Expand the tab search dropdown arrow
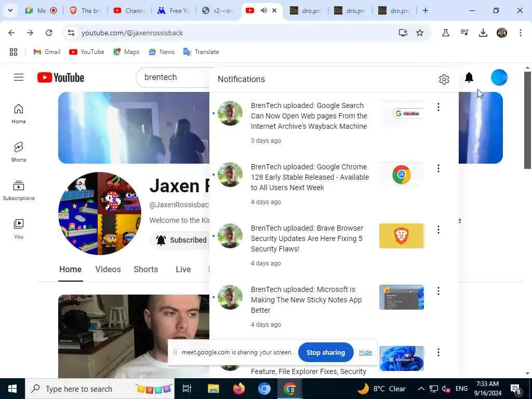 click(10, 10)
